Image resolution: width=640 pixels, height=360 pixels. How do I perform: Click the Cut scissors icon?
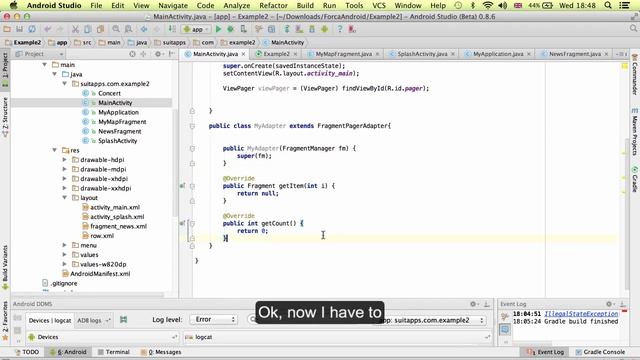[75, 29]
